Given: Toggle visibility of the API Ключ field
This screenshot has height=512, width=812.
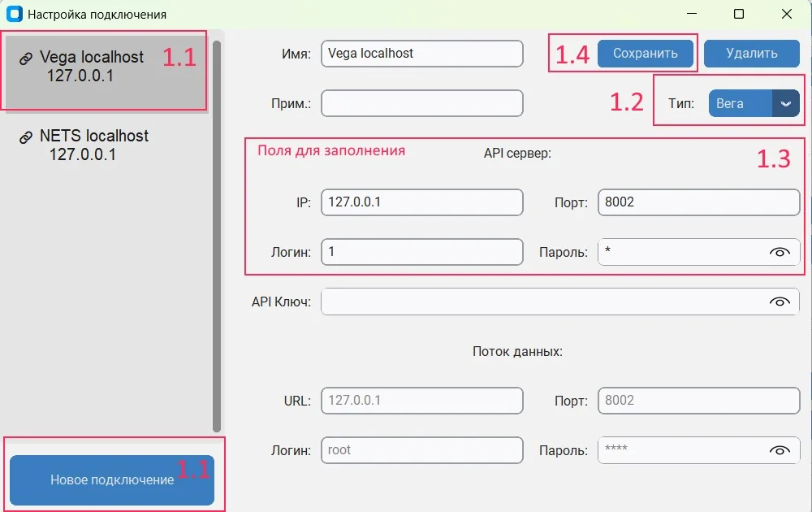Looking at the screenshot, I should coord(780,302).
